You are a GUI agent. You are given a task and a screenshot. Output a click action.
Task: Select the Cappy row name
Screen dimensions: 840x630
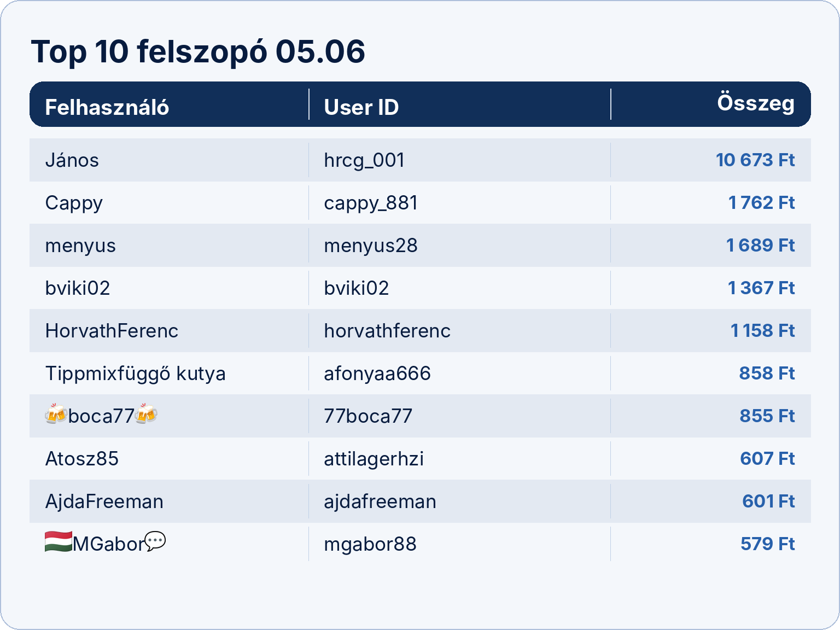coord(74,203)
